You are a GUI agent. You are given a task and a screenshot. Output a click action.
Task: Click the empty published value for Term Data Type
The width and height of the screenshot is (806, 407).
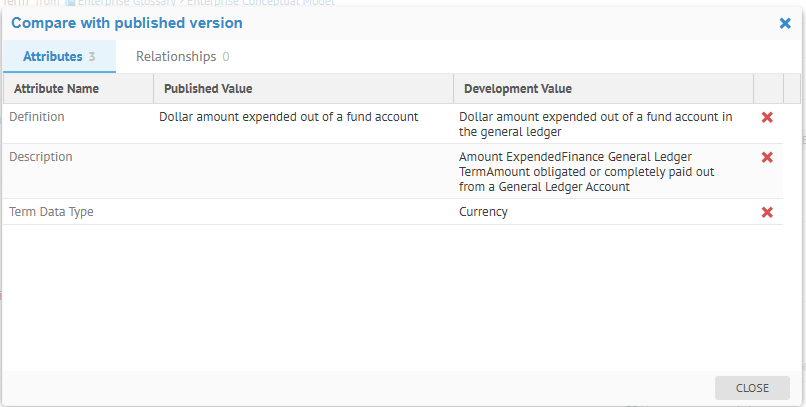[303, 212]
